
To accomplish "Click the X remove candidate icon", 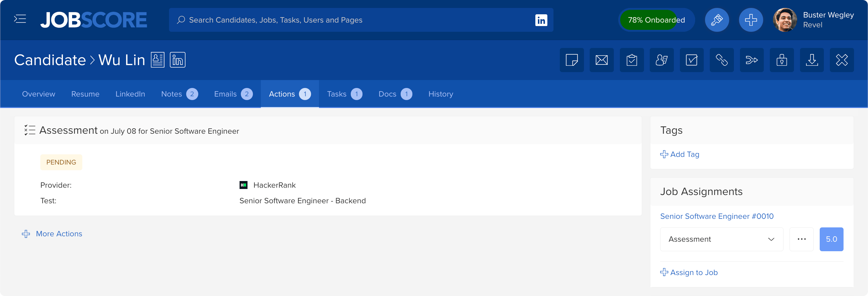I will pos(842,60).
